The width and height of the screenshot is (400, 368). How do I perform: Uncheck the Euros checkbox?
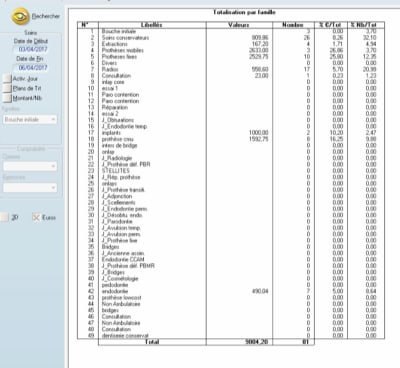click(36, 217)
